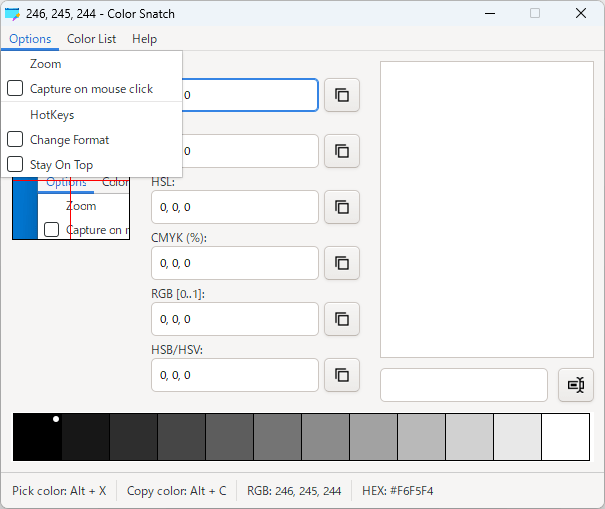Click the copy icon beside the blue-outlined focused field
Screen dimensions: 605x509
click(x=342, y=95)
